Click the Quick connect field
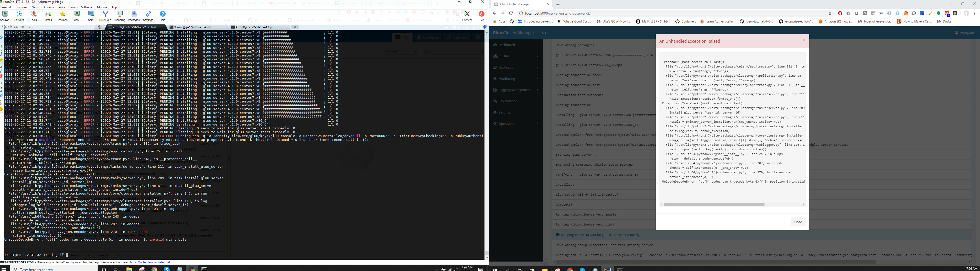Screen dimensions: 980x271 pyautogui.click(x=46, y=27)
